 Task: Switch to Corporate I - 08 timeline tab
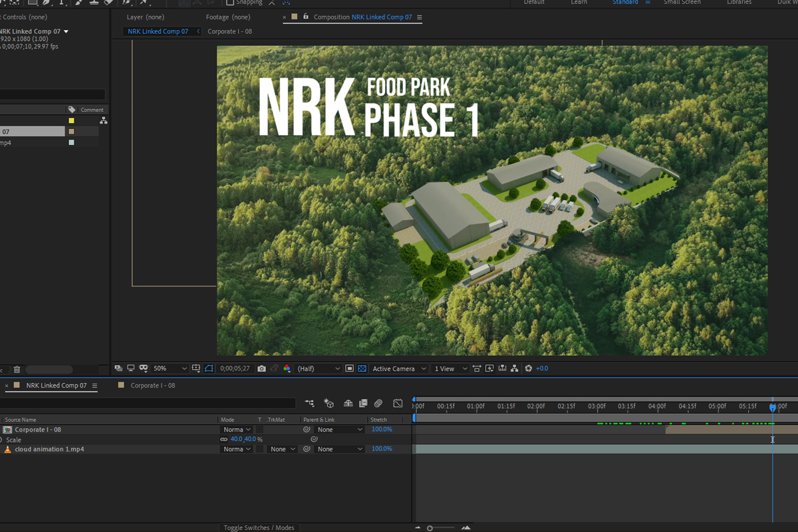(153, 386)
